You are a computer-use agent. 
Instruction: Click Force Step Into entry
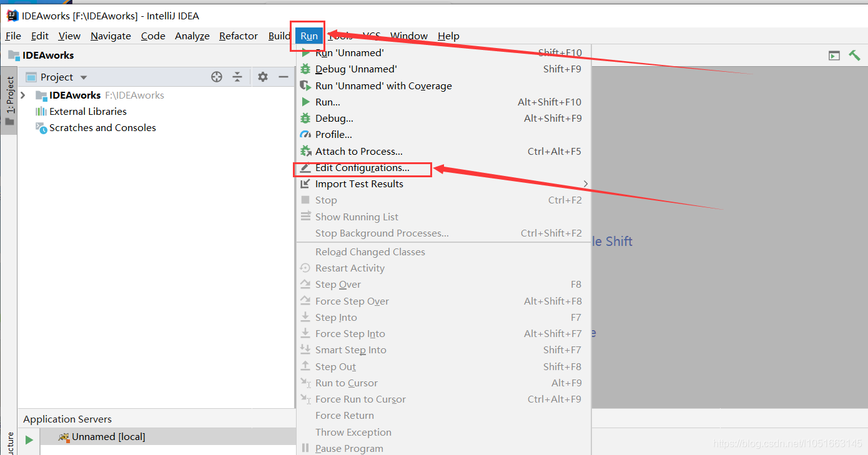(443, 333)
